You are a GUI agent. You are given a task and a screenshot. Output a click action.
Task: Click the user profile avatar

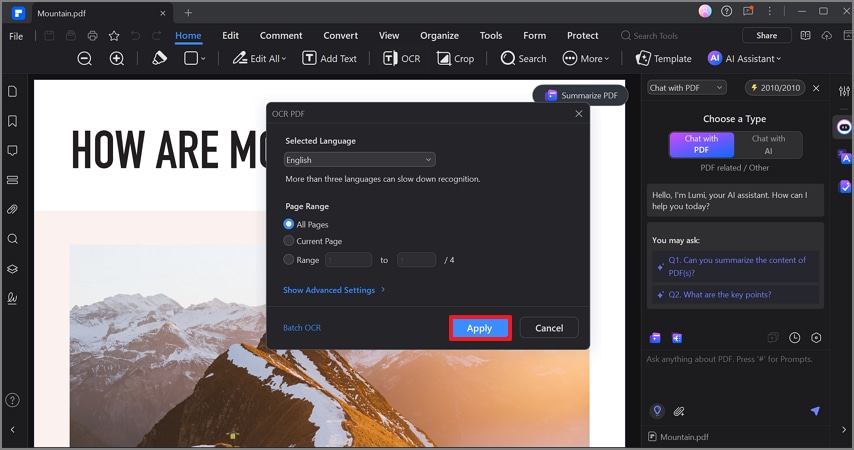coord(705,11)
